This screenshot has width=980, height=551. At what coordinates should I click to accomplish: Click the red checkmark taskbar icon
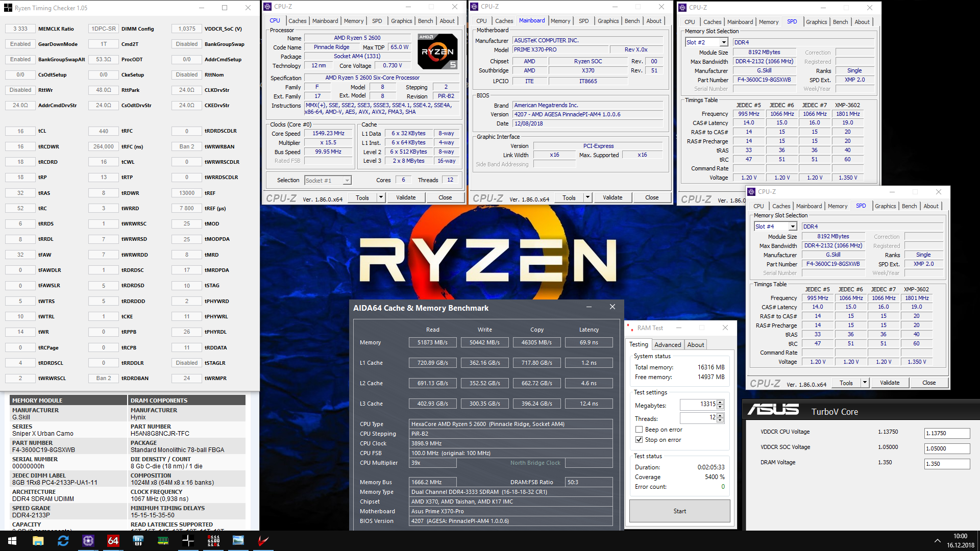[x=262, y=541]
